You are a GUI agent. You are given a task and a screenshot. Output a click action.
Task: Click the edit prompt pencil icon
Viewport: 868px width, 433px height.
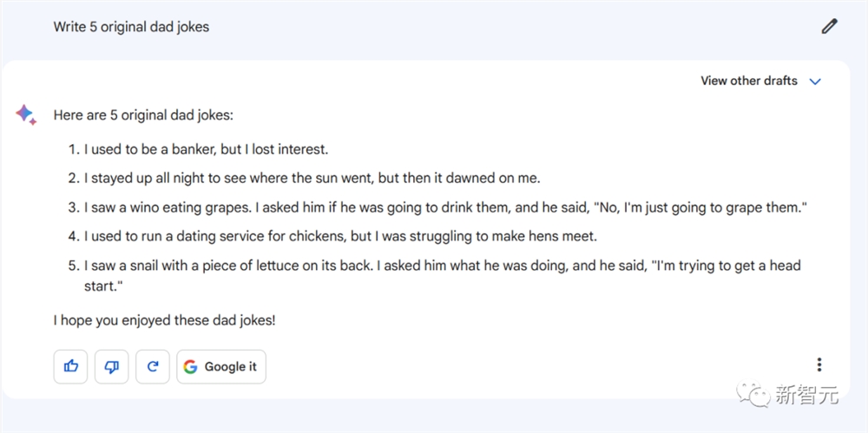(829, 26)
